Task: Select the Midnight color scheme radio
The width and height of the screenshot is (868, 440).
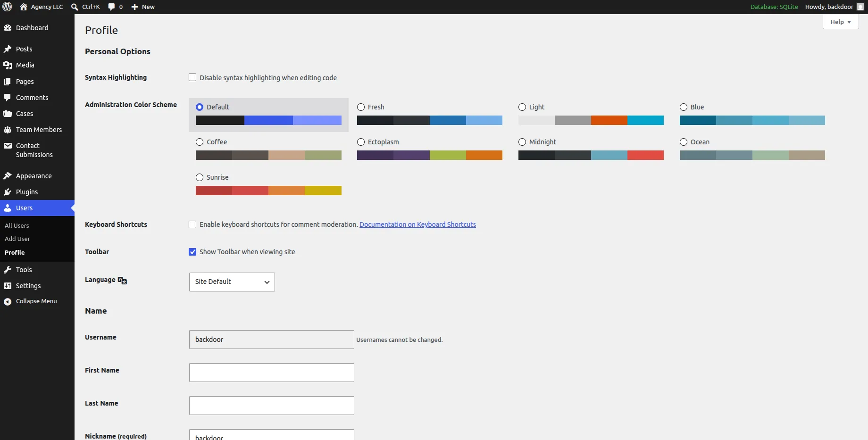Action: click(x=522, y=142)
